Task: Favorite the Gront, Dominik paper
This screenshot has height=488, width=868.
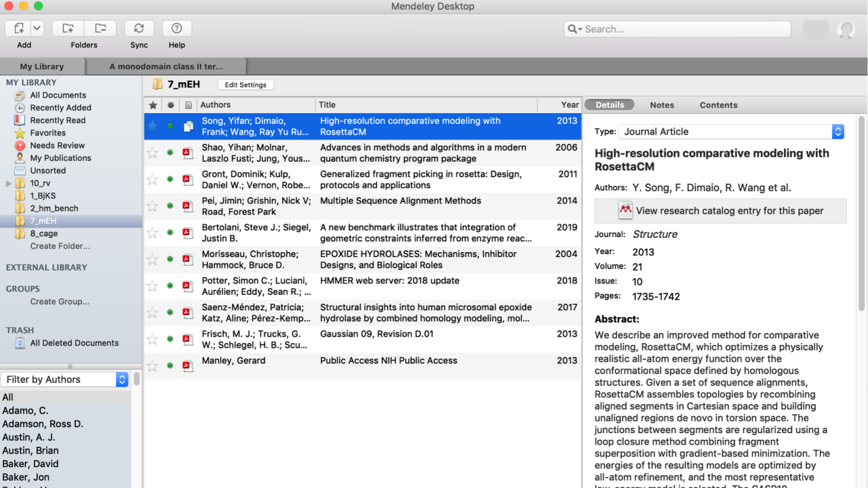Action: [x=153, y=180]
